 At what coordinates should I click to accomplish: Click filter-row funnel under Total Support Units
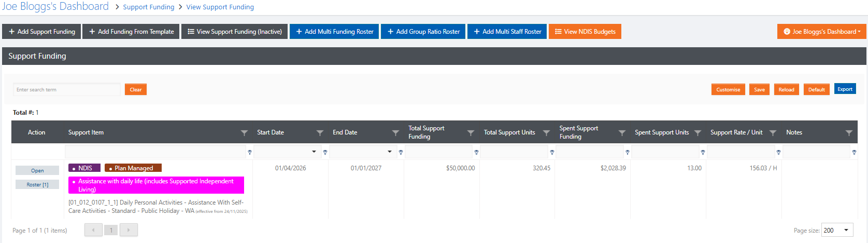coord(552,152)
